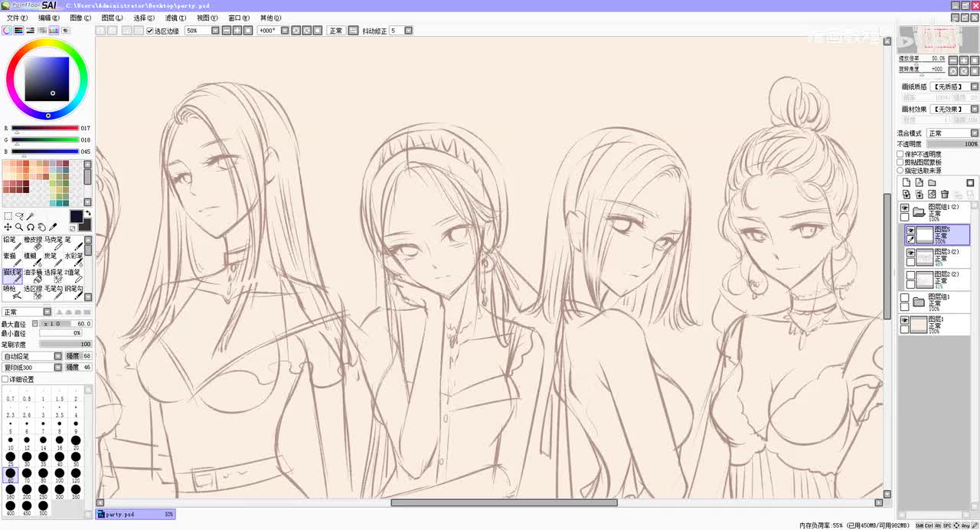Adjust the 不透明度 layer opacity slider
Viewport: 980px width, 530px height.
pos(952,144)
